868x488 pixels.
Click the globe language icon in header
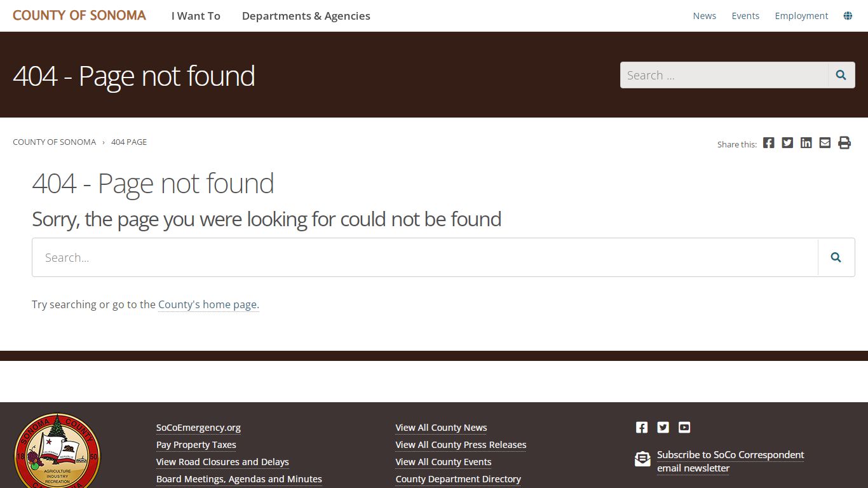848,16
